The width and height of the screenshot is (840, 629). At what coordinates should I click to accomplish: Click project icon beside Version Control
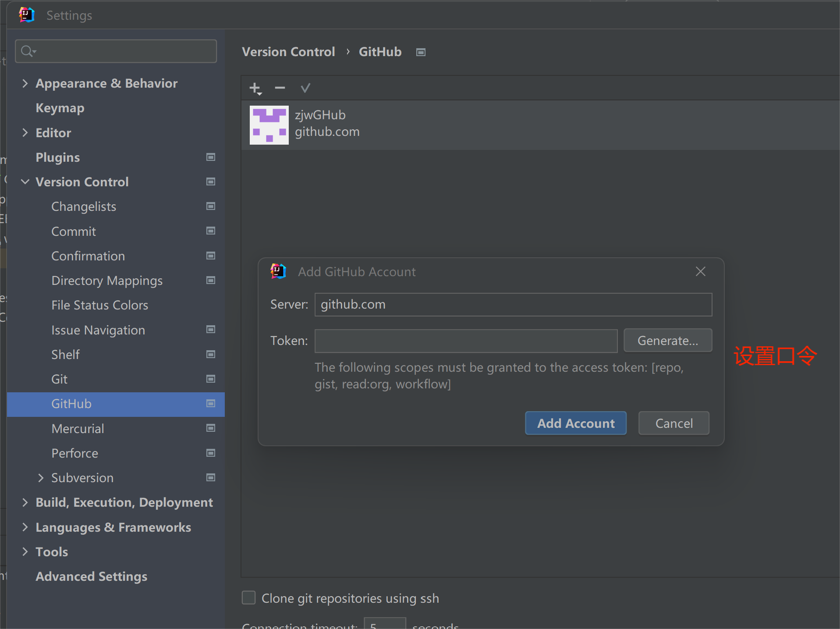(x=211, y=181)
